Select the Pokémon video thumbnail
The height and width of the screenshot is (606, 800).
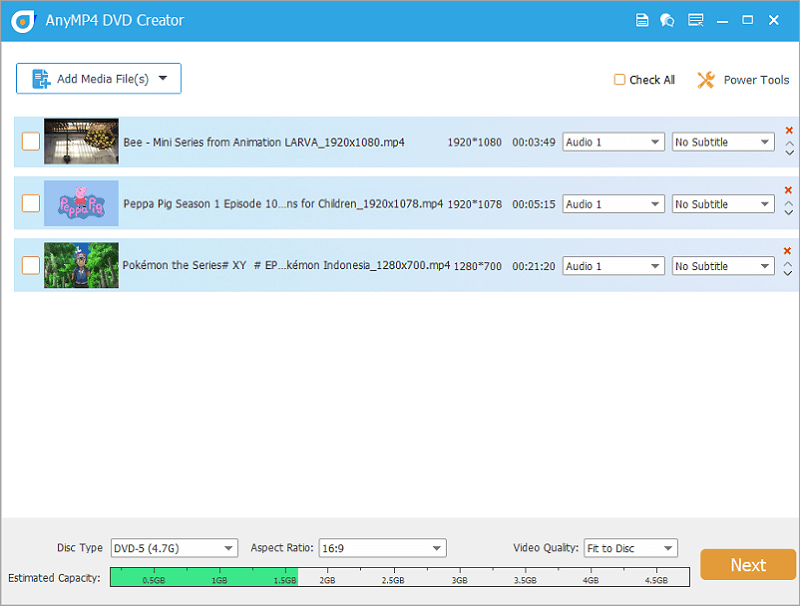81,265
